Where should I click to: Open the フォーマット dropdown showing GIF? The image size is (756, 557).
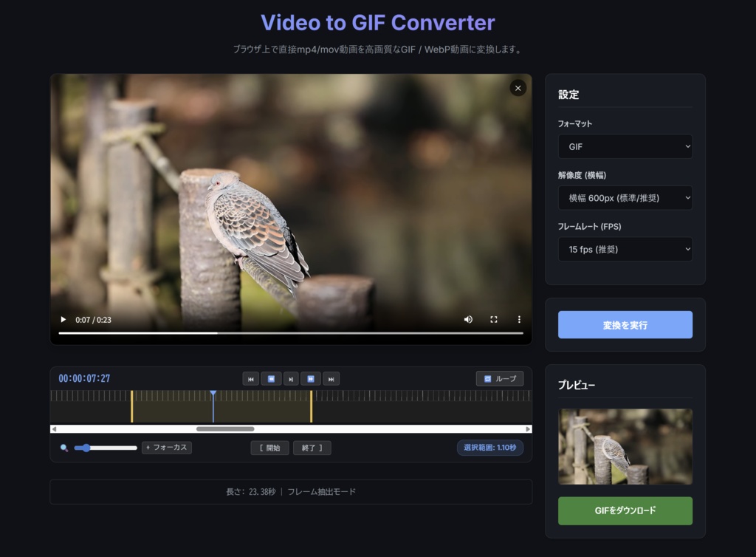(625, 146)
